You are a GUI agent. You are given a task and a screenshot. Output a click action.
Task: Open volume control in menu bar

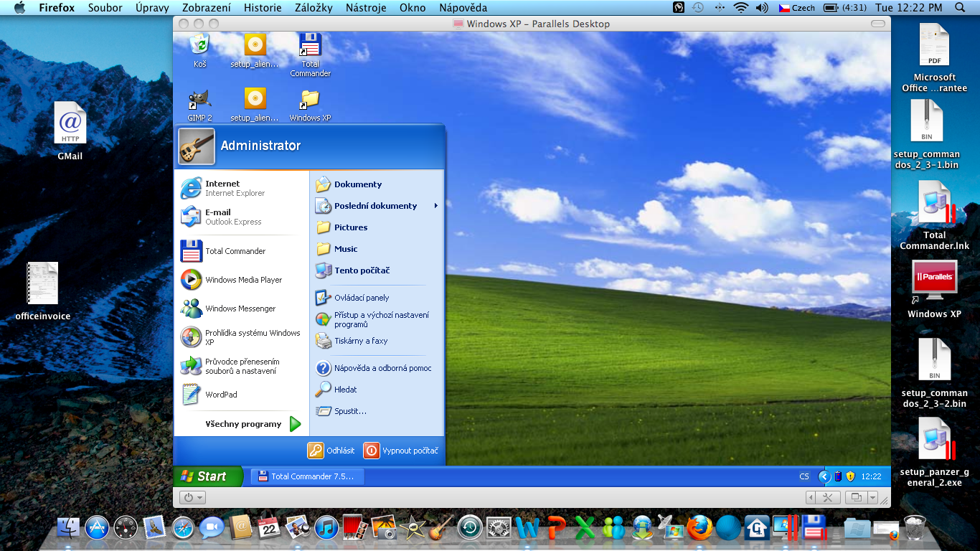763,8
